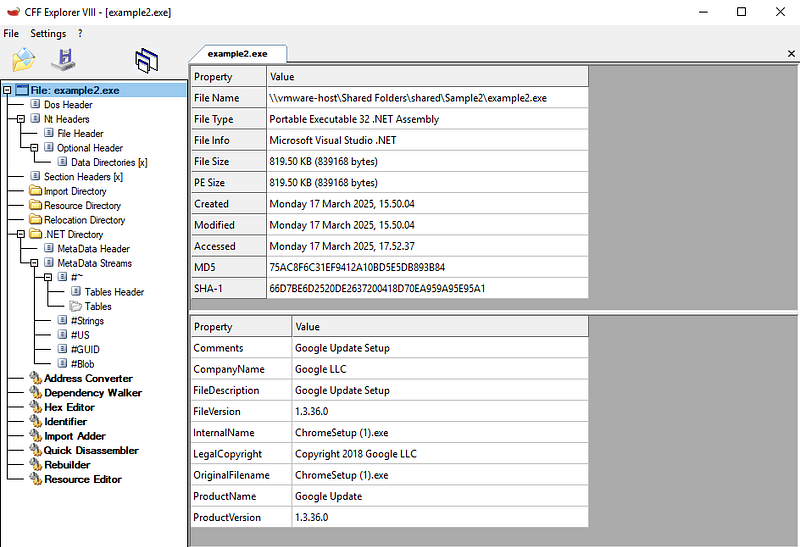Click the #US stream icon
Screen dimensions: 800x547
tap(62, 334)
